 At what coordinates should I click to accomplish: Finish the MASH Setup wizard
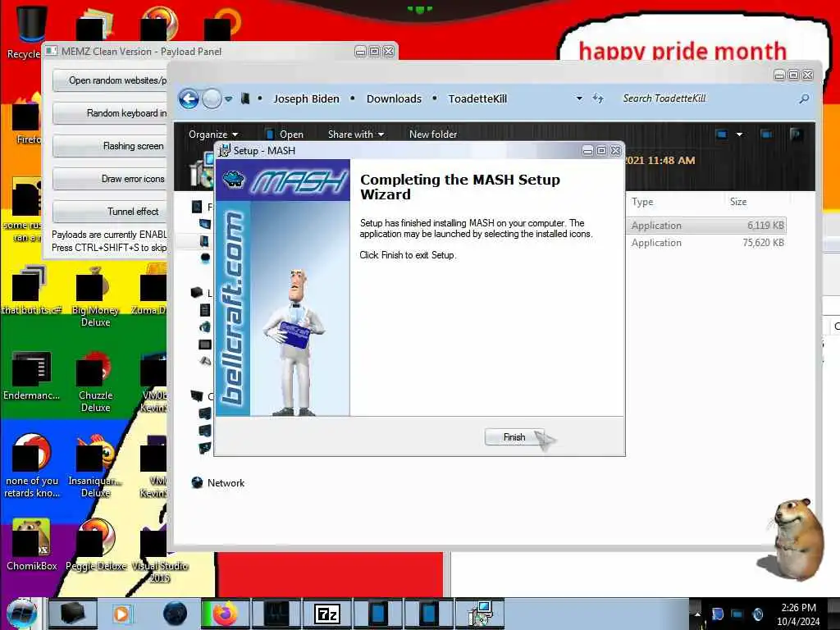pos(514,437)
